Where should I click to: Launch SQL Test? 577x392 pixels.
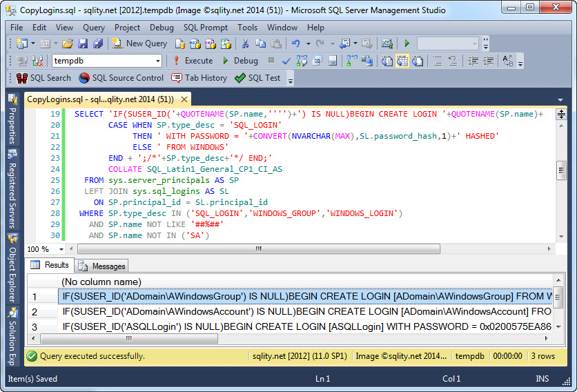(257, 78)
